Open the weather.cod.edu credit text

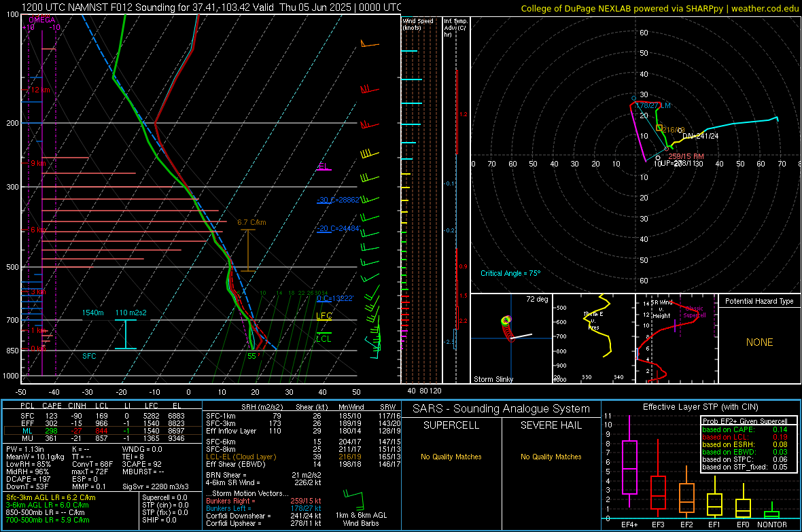[660, 8]
